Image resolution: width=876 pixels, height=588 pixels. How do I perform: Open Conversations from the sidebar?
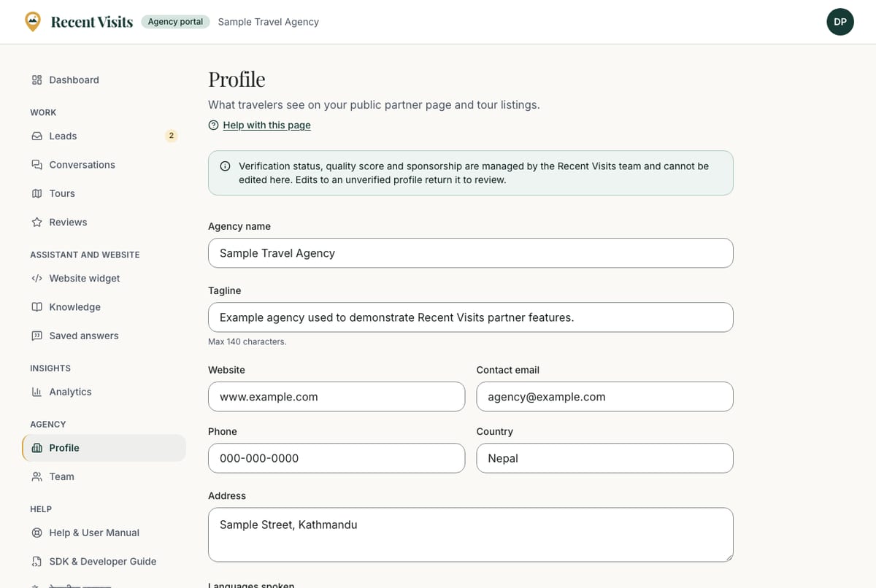104,165
